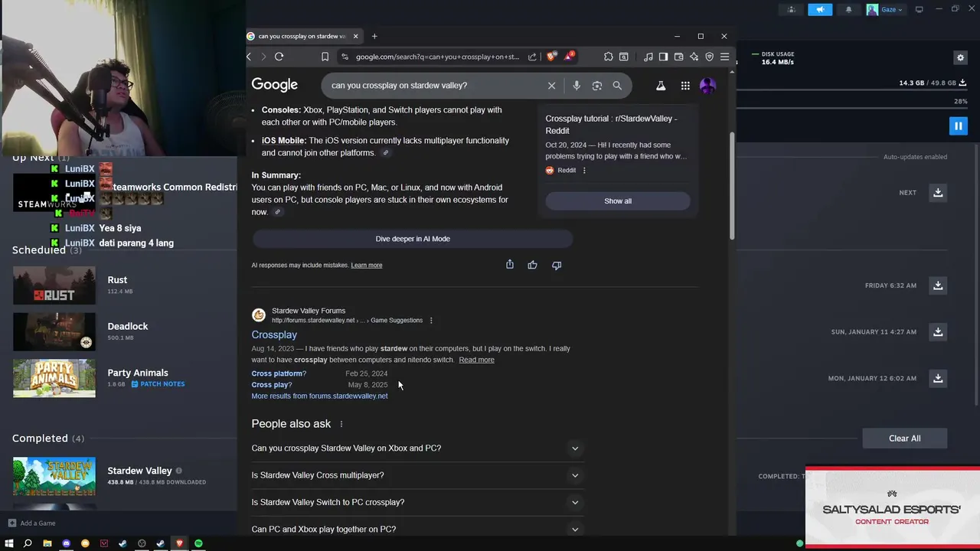The height and width of the screenshot is (551, 980).
Task: Pause the current Steam download
Action: pos(958,126)
